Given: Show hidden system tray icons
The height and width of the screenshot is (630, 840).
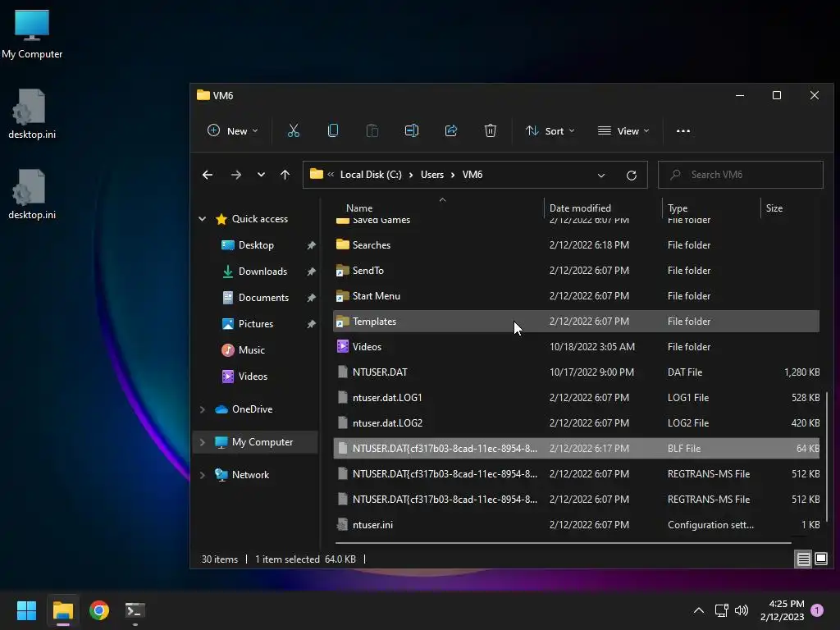Looking at the screenshot, I should 699,610.
